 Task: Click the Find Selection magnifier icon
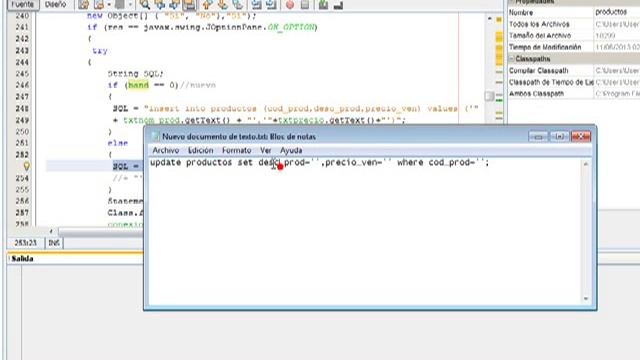144,5
